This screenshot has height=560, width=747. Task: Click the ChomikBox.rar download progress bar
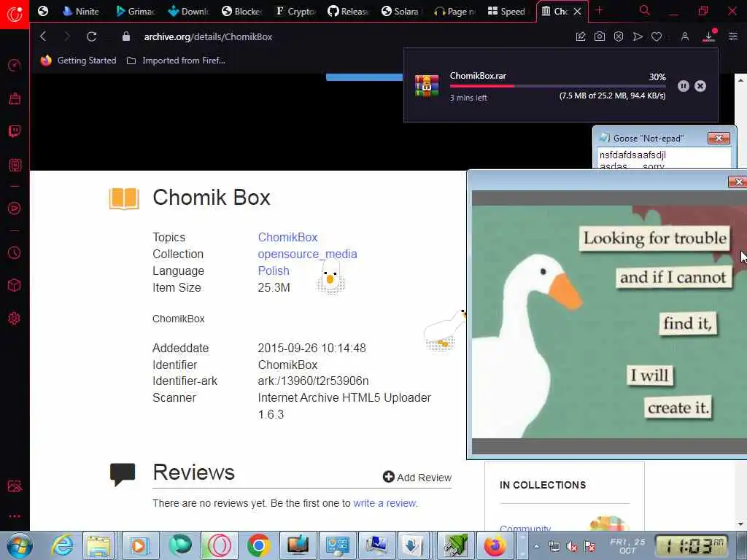pyautogui.click(x=557, y=86)
